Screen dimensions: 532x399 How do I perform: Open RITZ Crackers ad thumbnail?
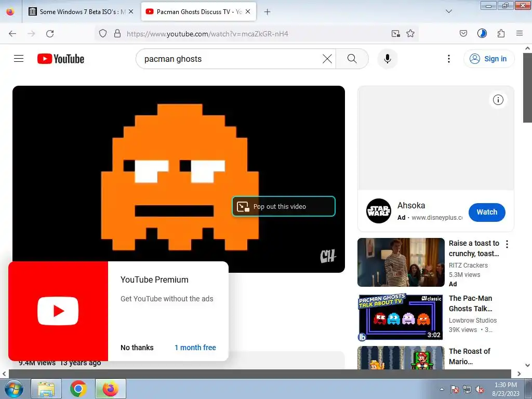pyautogui.click(x=401, y=262)
